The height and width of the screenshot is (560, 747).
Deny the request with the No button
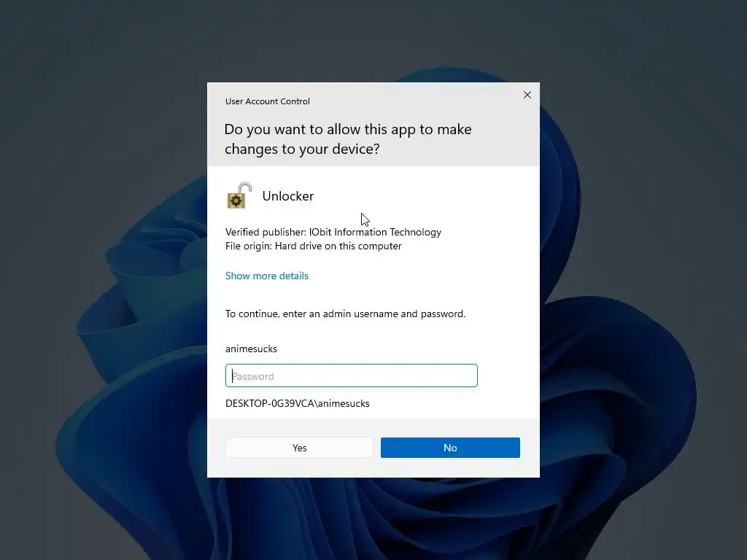[x=450, y=448]
